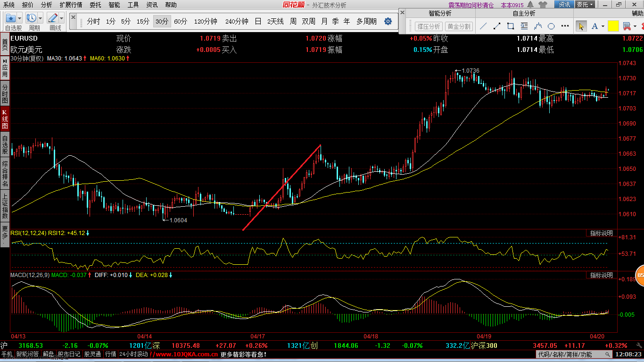Toggle the 30分 period
The image size is (644, 362).
(162, 21)
